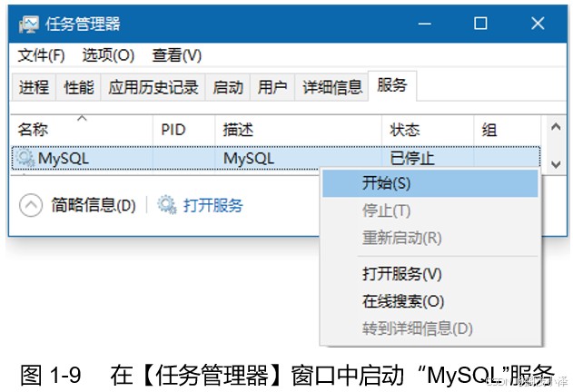This screenshot has height=392, width=573.
Task: Collapse view with 简略信息 circle arrow icon
Action: click(31, 205)
